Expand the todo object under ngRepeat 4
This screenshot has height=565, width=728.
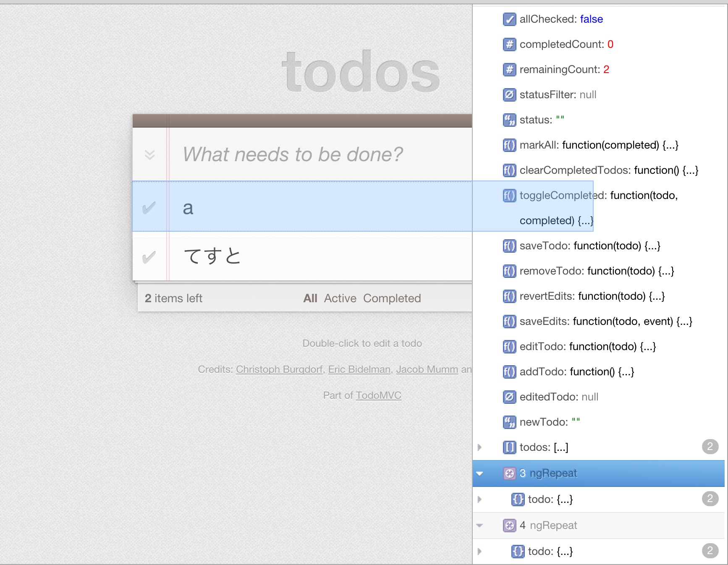[480, 551]
